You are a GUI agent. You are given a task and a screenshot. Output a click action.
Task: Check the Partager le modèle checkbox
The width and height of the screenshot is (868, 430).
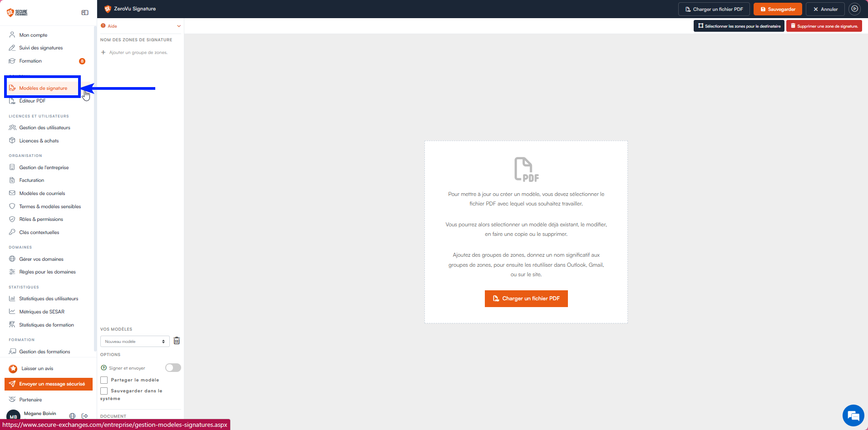[104, 380]
